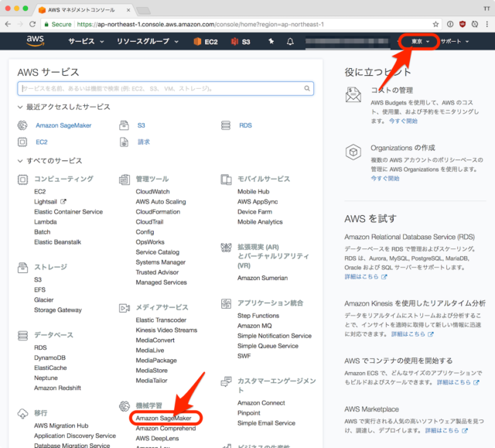This screenshot has height=448, width=495.
Task: Click 詳細はこちら in AWS Marketplace section
Action: [446, 431]
